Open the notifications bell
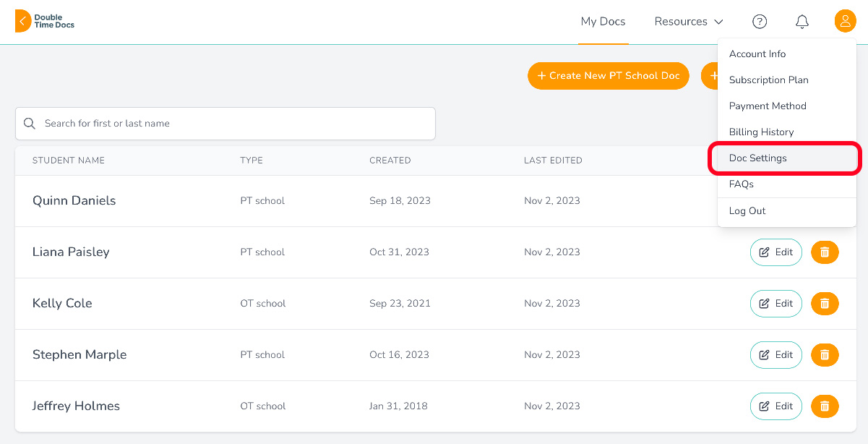868x444 pixels. 802,22
